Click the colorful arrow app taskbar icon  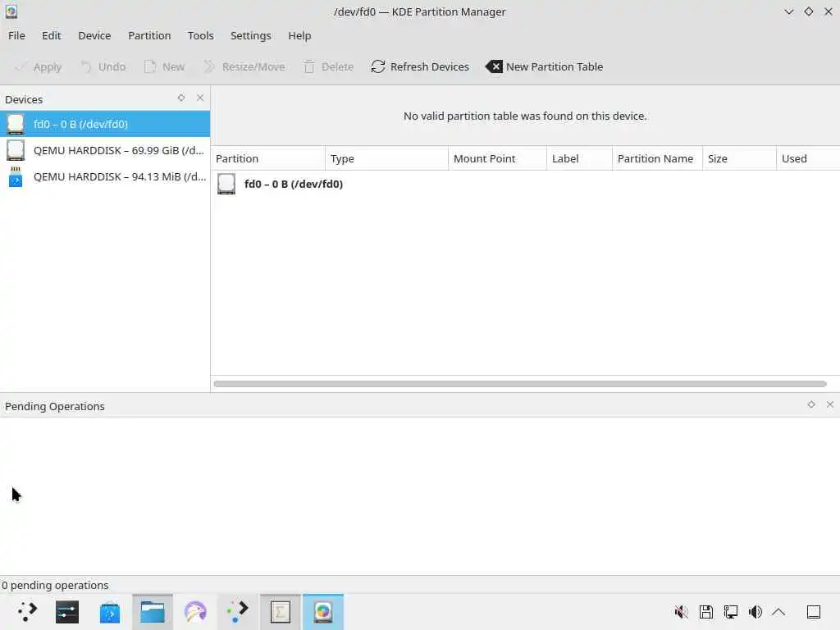[237, 612]
